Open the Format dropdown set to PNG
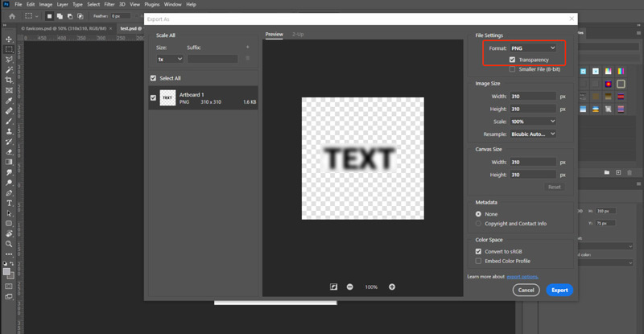 click(533, 48)
